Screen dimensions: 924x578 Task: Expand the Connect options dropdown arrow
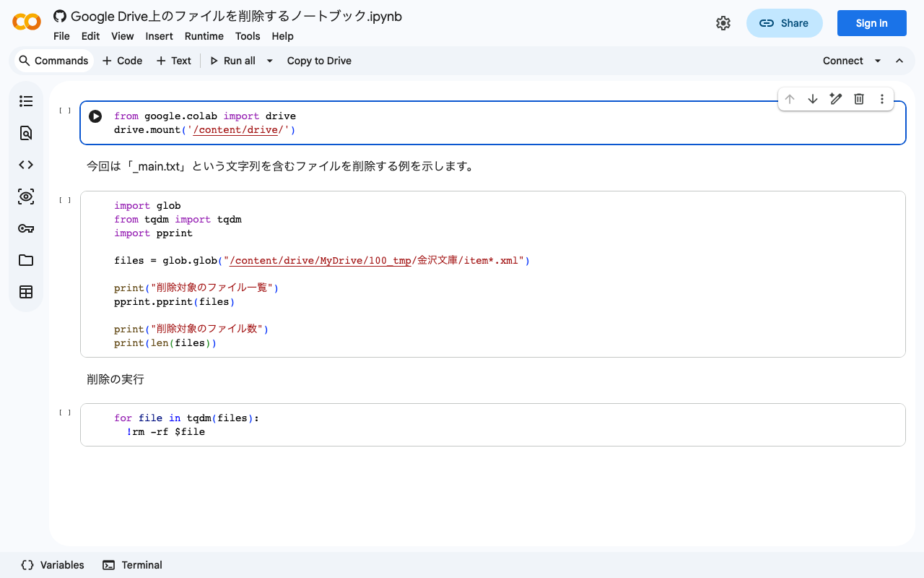[x=878, y=61]
